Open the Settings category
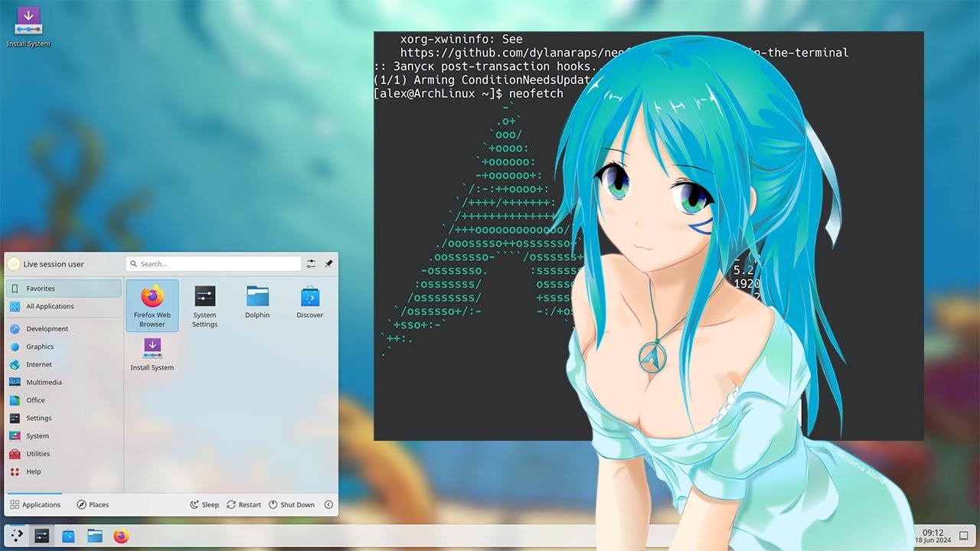The image size is (980, 551). coord(64,418)
